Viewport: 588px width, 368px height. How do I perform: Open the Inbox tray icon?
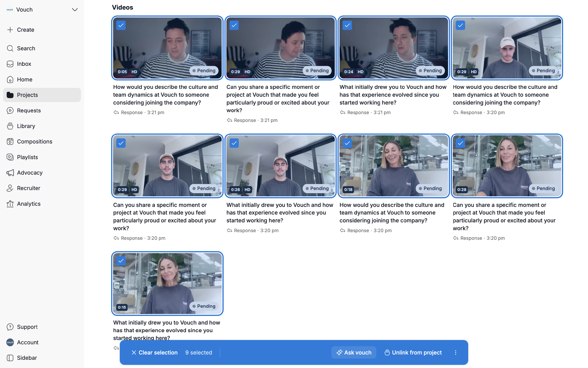pos(10,64)
